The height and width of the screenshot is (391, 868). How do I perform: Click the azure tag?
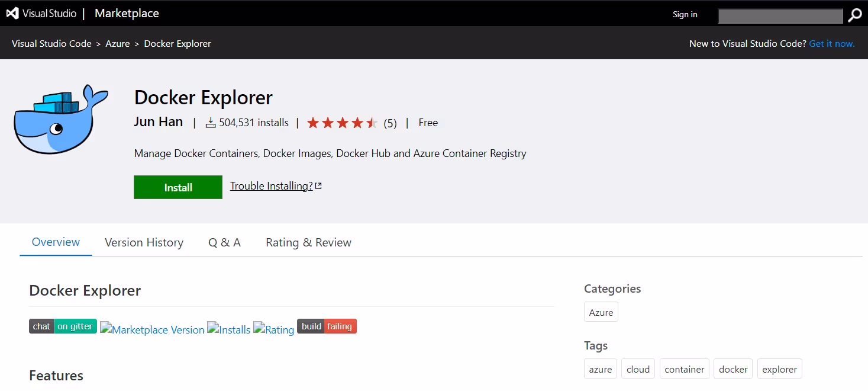click(601, 369)
